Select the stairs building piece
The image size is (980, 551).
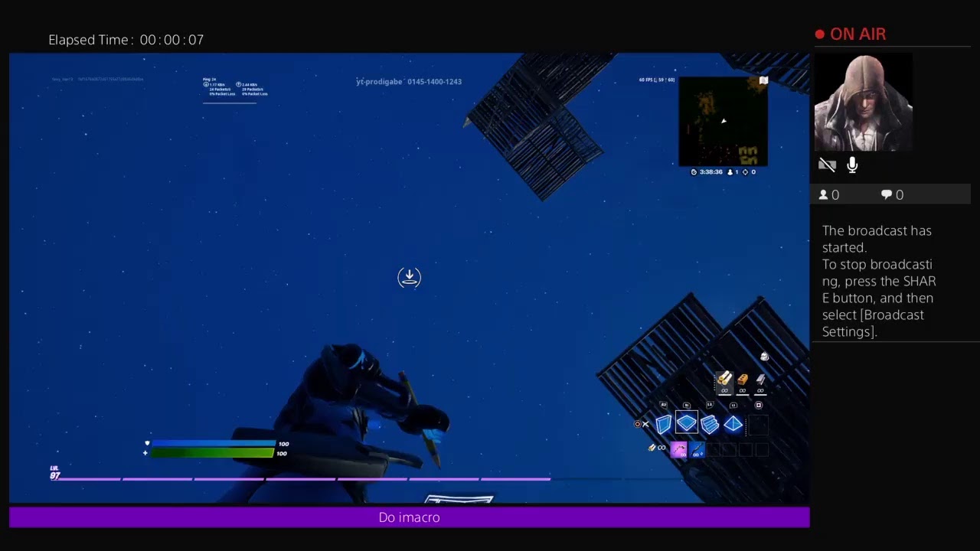tap(710, 424)
